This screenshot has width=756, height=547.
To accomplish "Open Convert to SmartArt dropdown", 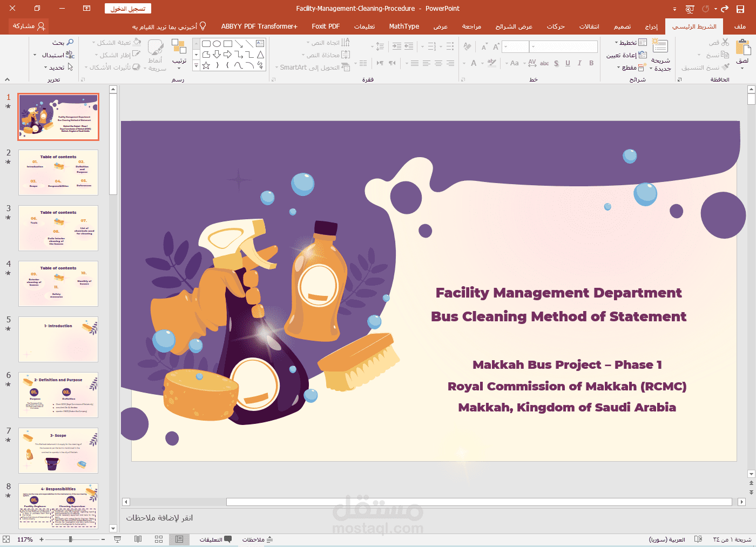I will coord(313,67).
